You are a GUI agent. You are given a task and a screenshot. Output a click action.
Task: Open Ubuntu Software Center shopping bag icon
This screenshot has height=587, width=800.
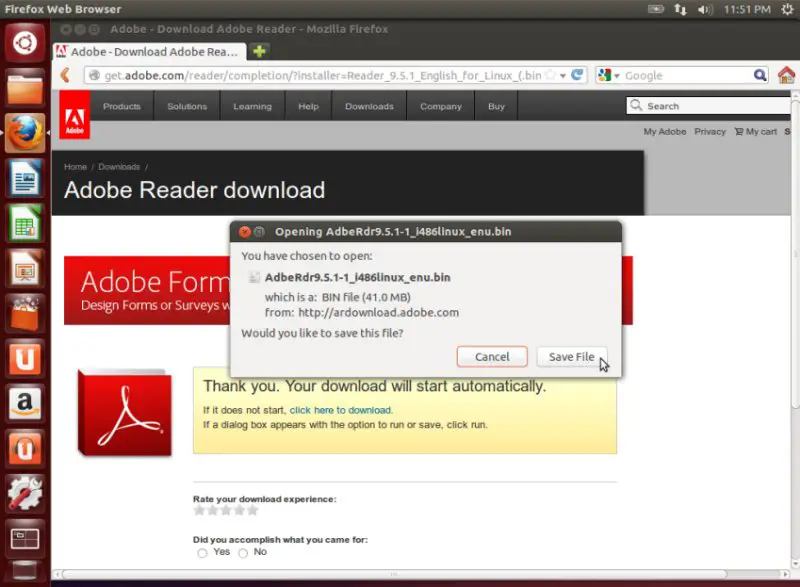(x=24, y=313)
